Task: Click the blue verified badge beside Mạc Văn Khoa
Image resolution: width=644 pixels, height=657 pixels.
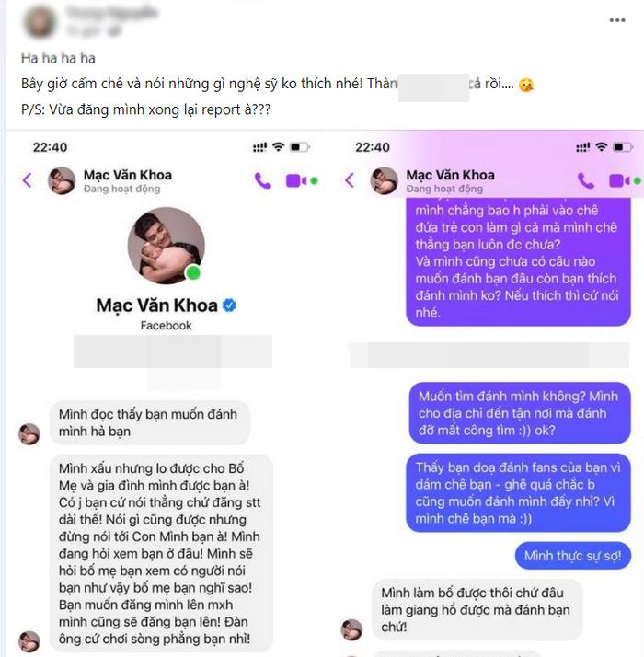Action: (229, 305)
